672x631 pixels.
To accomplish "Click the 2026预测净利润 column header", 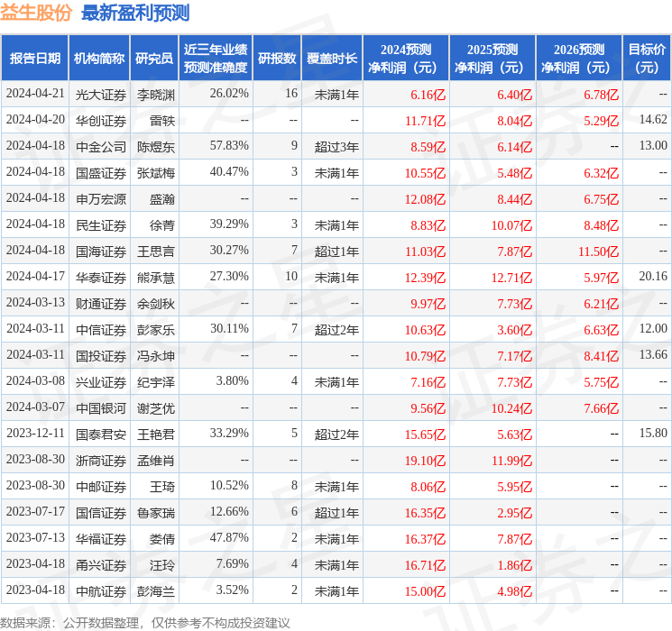I will [x=579, y=58].
